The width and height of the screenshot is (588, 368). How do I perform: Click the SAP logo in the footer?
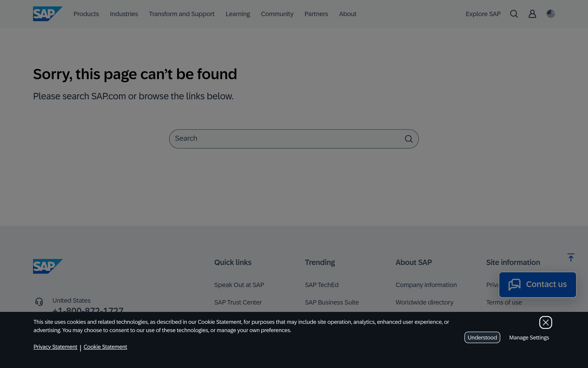click(x=48, y=266)
